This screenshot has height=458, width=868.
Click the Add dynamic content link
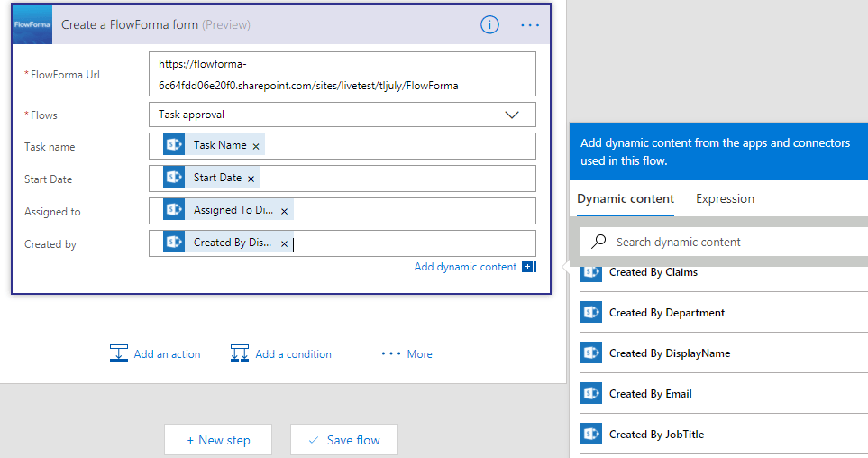coord(466,267)
